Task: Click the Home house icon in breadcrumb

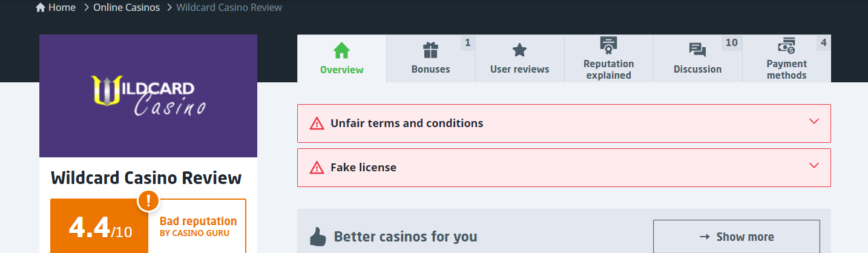Action: pos(41,8)
